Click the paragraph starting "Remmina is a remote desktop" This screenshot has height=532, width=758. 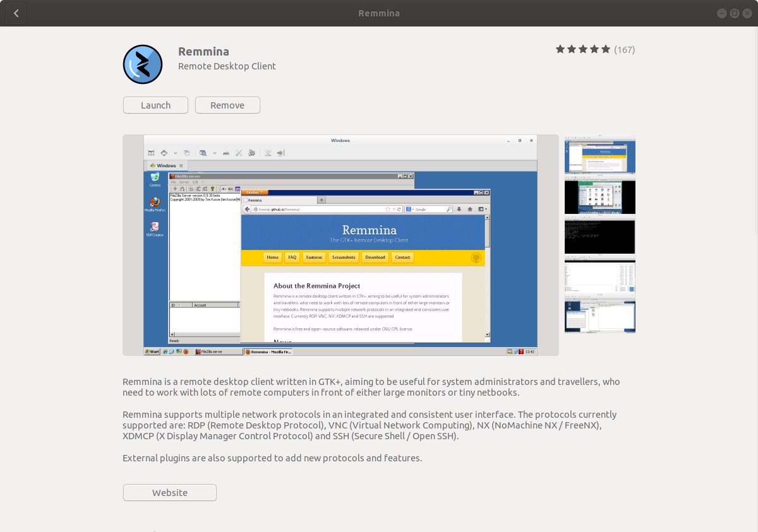[371, 387]
